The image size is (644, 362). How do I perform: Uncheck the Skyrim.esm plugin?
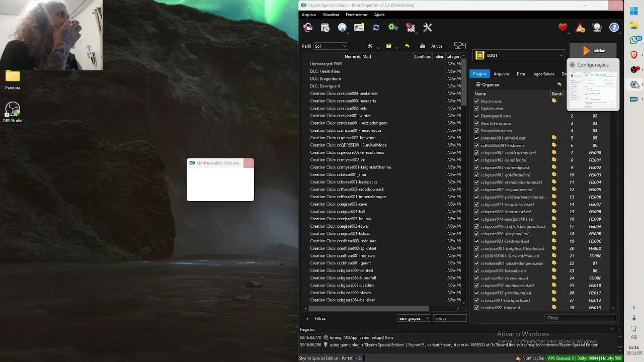476,101
